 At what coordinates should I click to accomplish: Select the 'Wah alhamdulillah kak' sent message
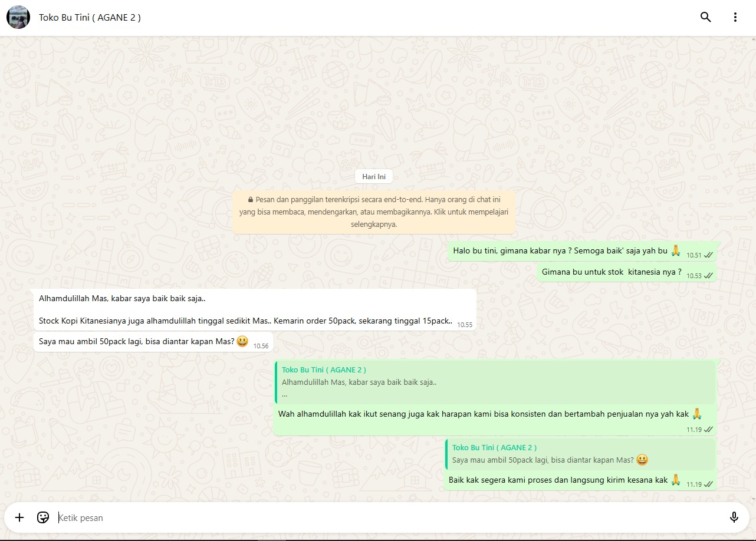pos(484,414)
